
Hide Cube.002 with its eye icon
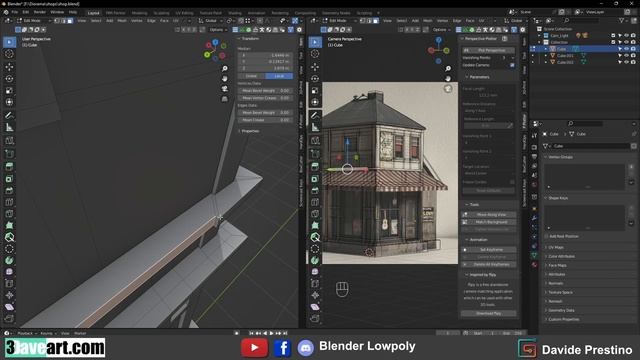point(626,62)
